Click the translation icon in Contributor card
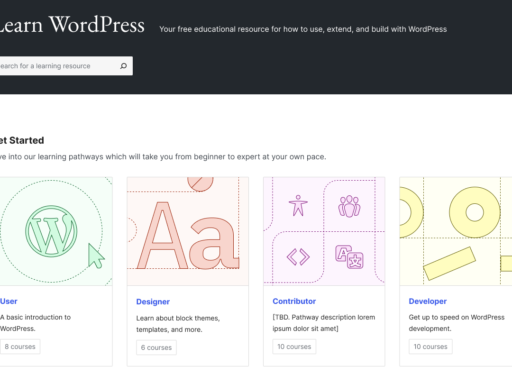This screenshot has width=512, height=384. (349, 257)
